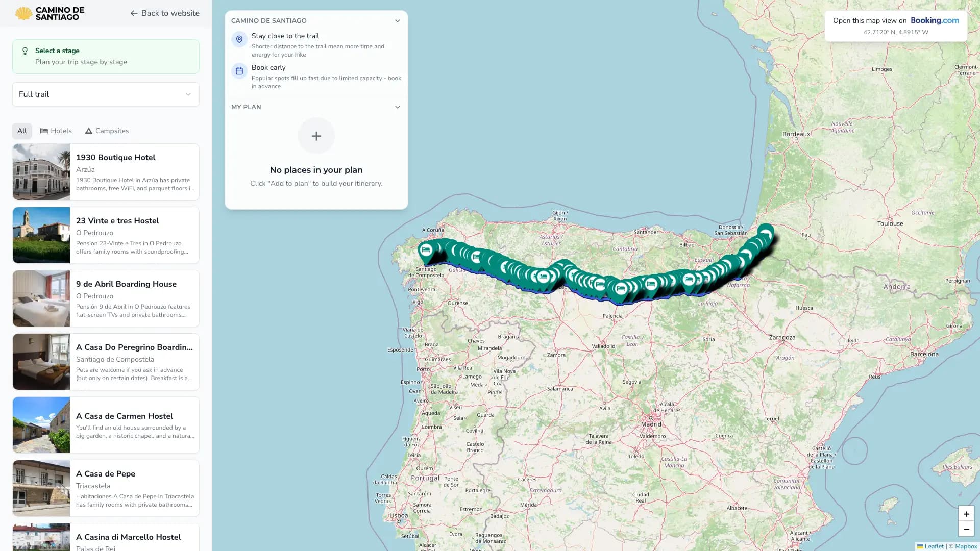Open the Full trail stage dropdown
Screen dimensions: 980x551
click(x=106, y=94)
